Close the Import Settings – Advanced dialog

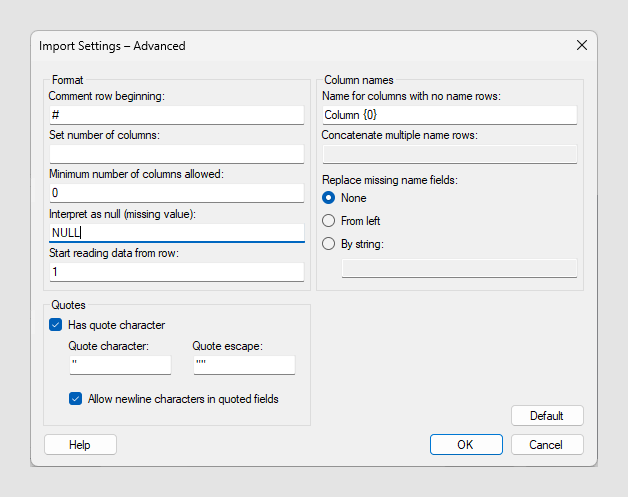pyautogui.click(x=582, y=45)
